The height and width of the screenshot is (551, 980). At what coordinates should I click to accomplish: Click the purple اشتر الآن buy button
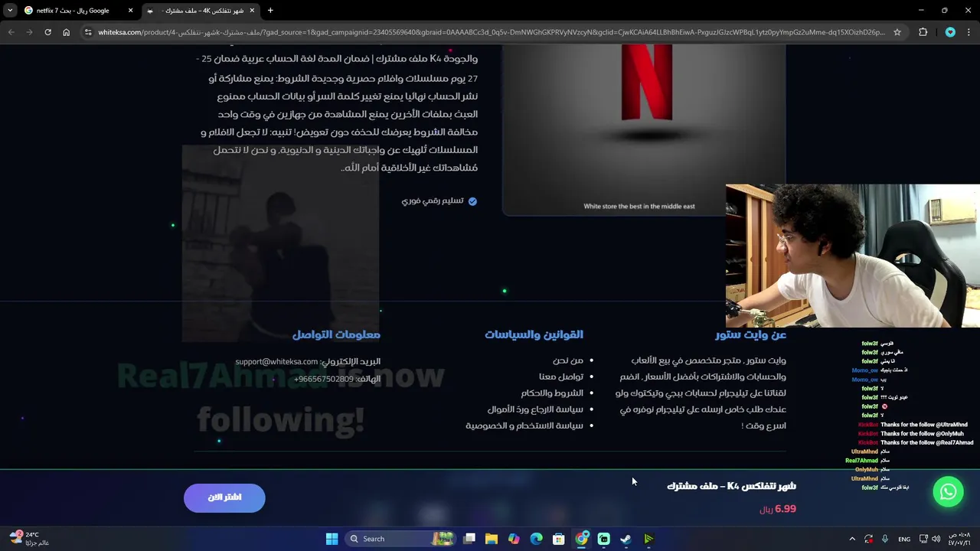pos(224,497)
